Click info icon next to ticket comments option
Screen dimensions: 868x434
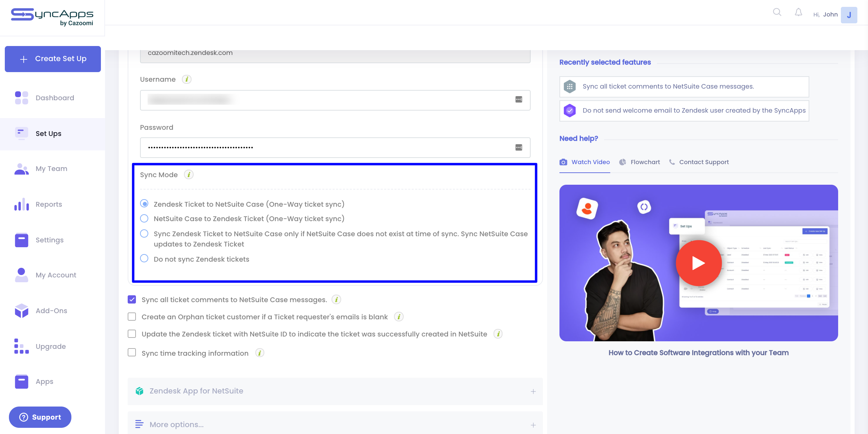pyautogui.click(x=336, y=300)
